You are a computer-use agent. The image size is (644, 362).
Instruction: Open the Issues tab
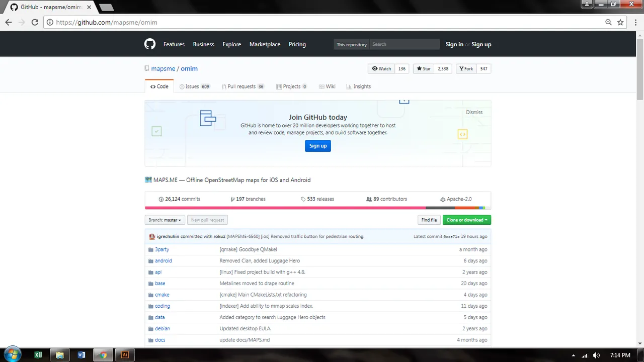pos(195,86)
